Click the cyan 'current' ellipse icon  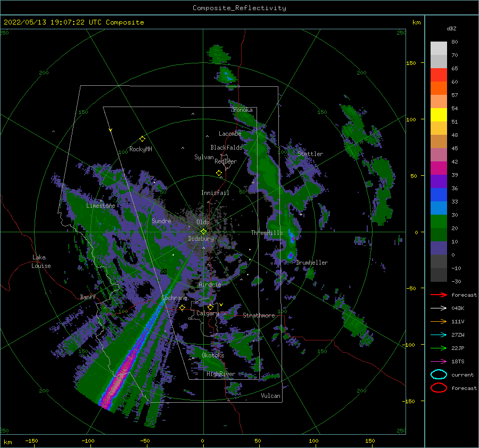[x=439, y=374]
